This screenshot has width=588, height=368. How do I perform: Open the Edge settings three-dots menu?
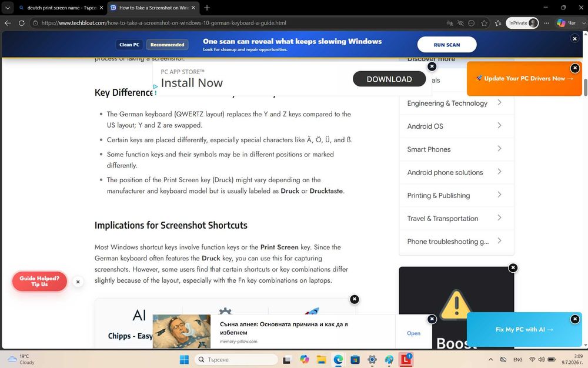tap(546, 23)
